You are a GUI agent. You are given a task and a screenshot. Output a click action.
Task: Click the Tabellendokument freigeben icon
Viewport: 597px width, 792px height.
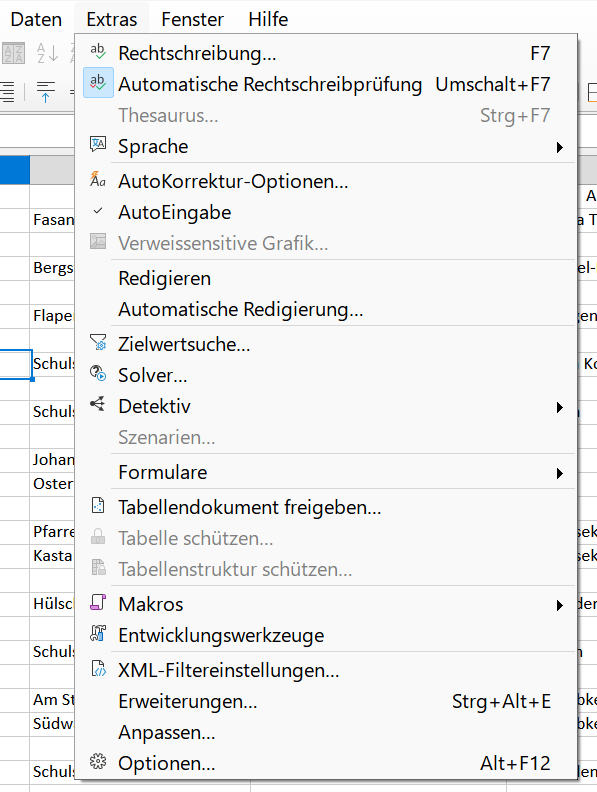(98, 506)
